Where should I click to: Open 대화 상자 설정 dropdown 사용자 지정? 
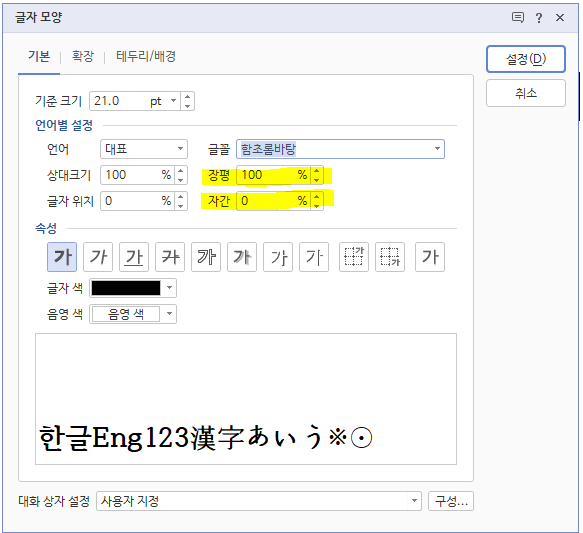coord(259,501)
